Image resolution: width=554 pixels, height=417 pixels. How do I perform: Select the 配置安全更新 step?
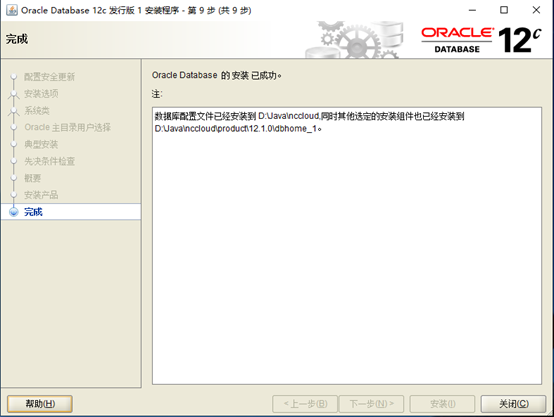pyautogui.click(x=49, y=77)
